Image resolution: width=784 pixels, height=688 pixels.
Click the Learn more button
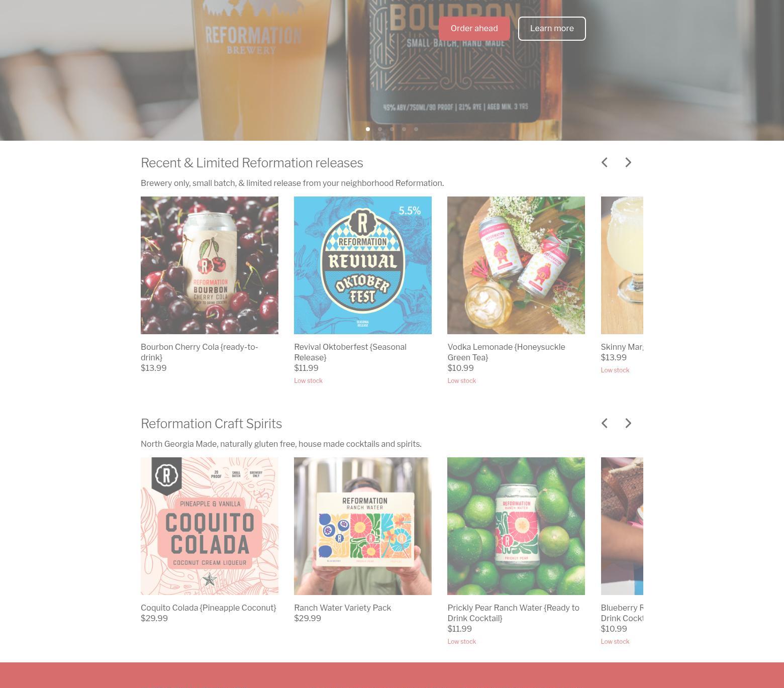(x=552, y=29)
